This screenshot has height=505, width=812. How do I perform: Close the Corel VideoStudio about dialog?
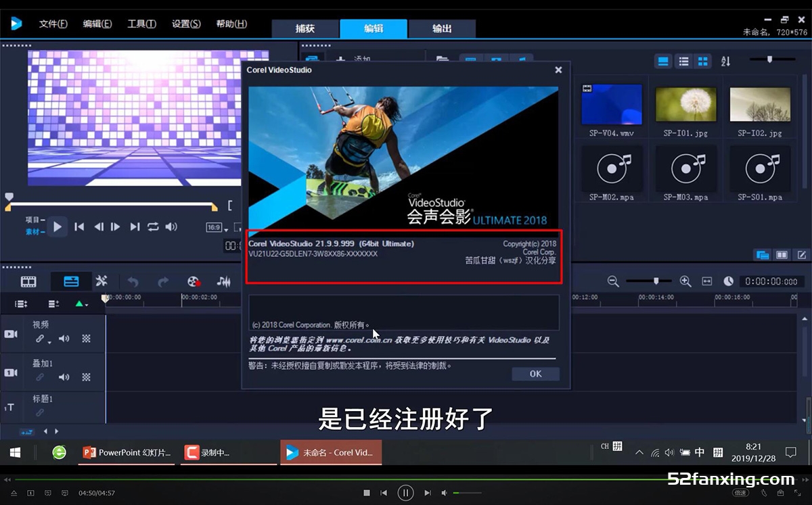[558, 70]
